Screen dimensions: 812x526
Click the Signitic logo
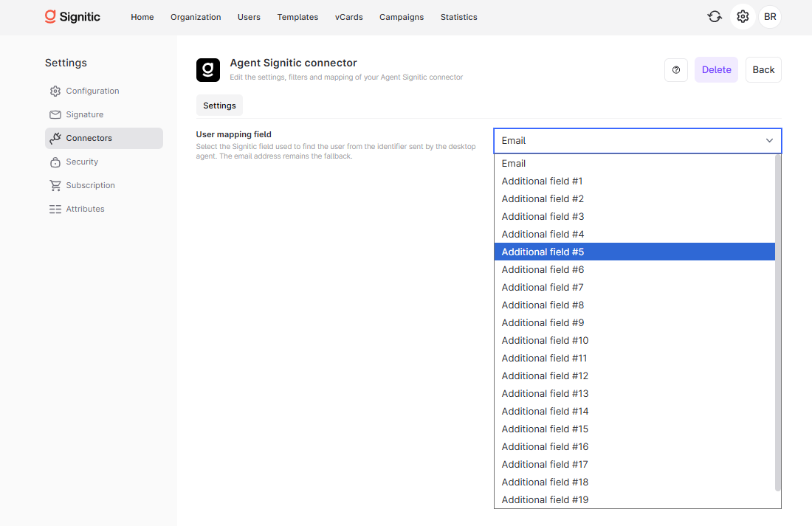tap(72, 17)
